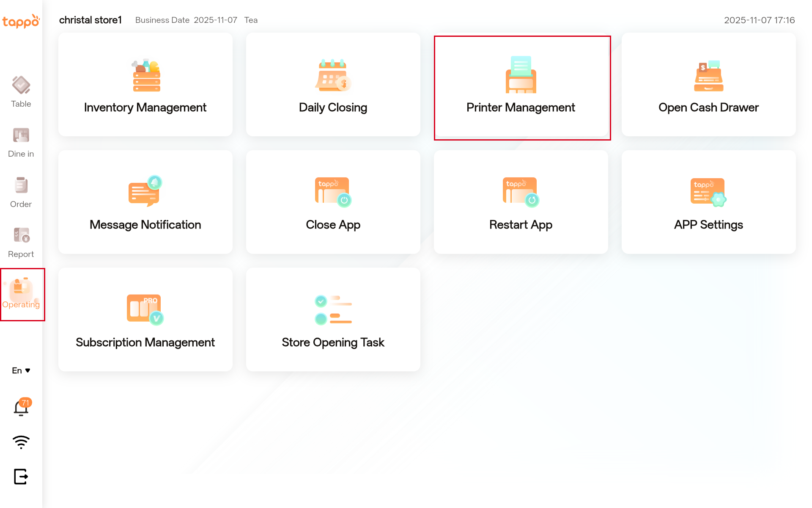This screenshot has height=508, width=812.
Task: Click the Wi-Fi status icon
Action: tap(21, 442)
